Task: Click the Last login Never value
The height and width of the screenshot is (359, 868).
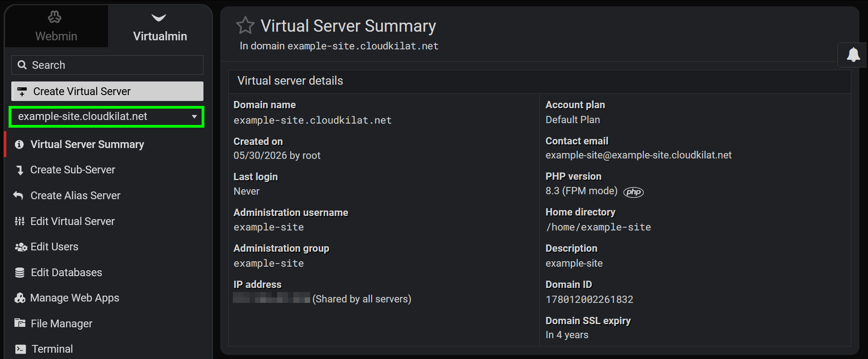Action: pyautogui.click(x=246, y=191)
